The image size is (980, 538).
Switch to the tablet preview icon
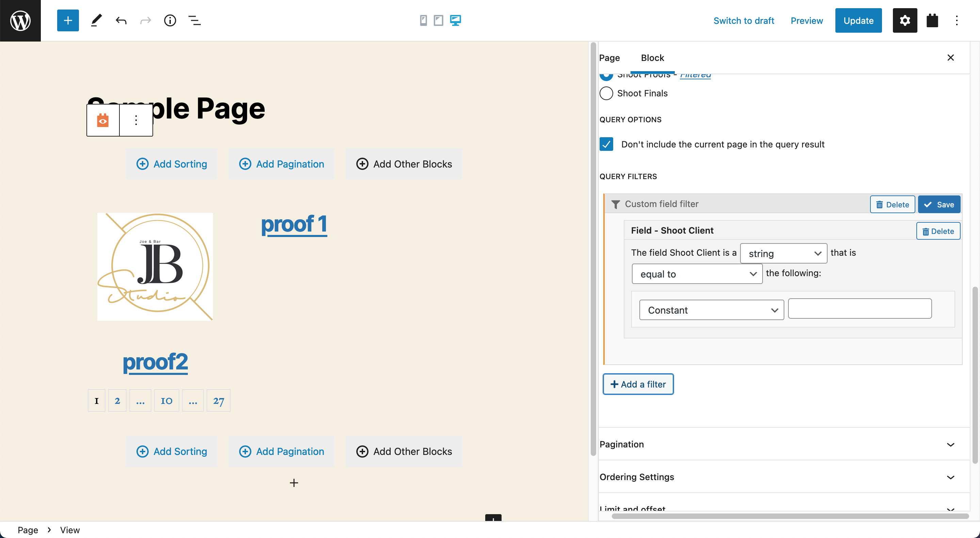(438, 20)
